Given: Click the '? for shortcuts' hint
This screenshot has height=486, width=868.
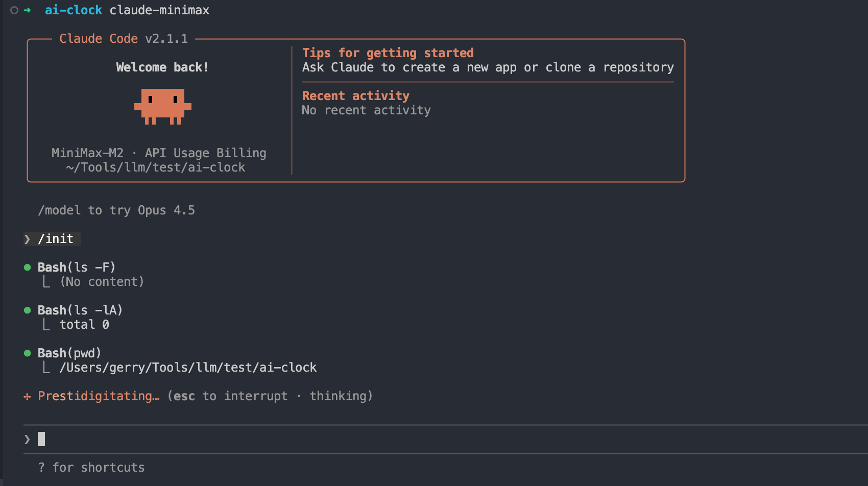Looking at the screenshot, I should coord(91,468).
